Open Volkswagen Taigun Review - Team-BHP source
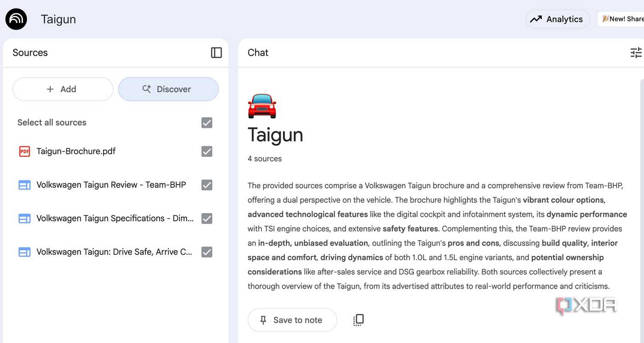Image resolution: width=644 pixels, height=343 pixels. pos(111,185)
